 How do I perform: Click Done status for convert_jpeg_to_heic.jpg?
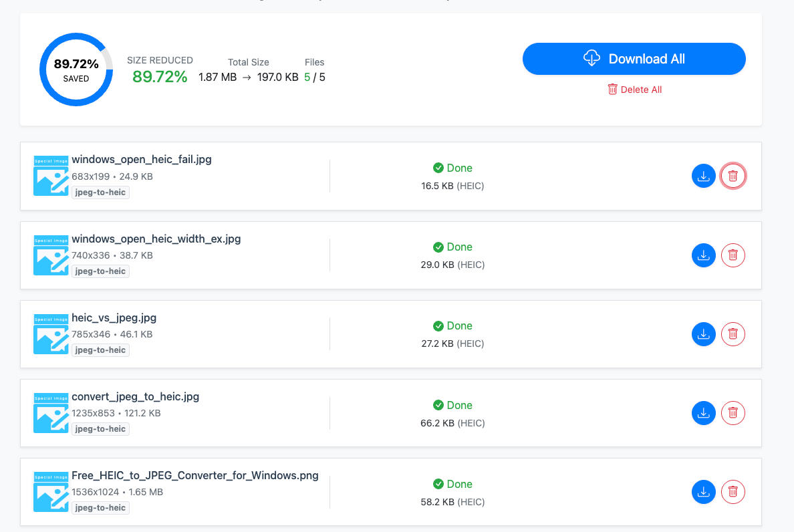[x=452, y=406]
